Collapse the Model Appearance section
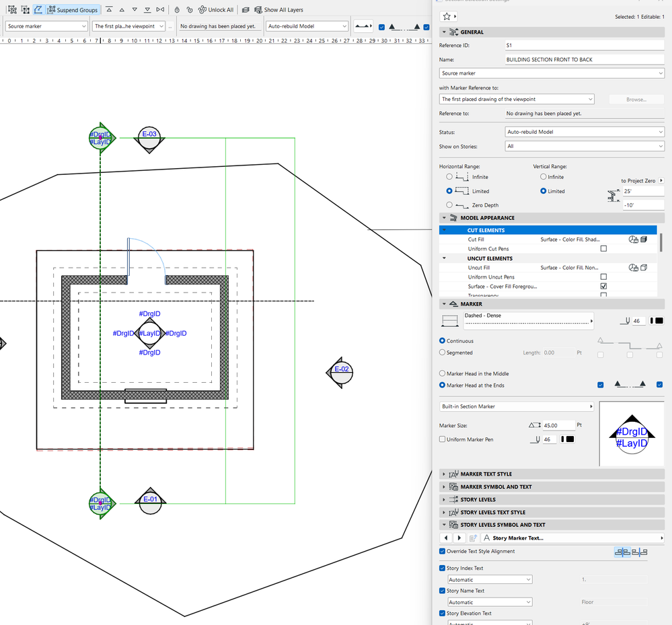 point(444,218)
